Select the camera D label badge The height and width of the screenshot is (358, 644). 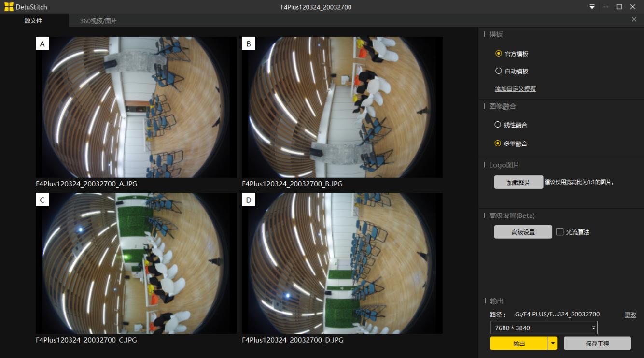pyautogui.click(x=249, y=200)
